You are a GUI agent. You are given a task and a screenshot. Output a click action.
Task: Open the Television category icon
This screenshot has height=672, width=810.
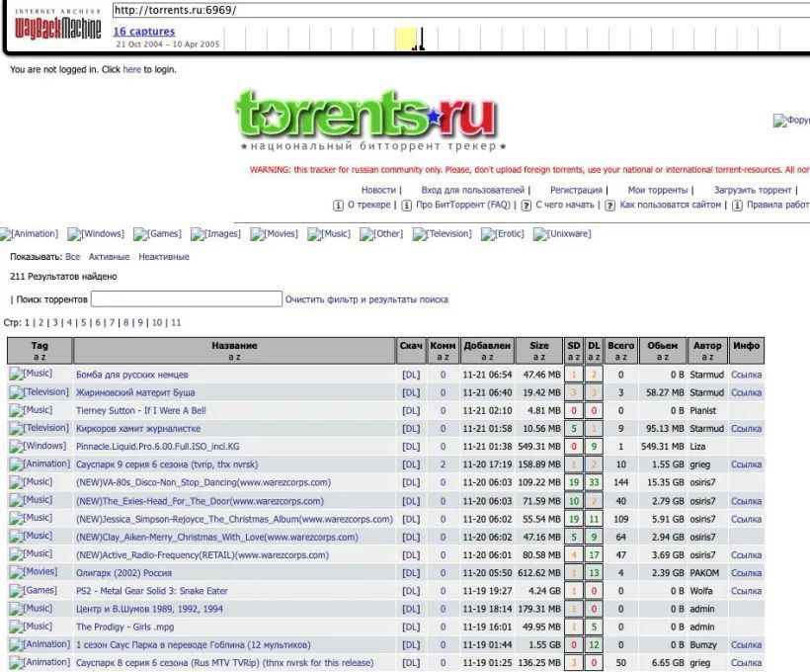[443, 233]
